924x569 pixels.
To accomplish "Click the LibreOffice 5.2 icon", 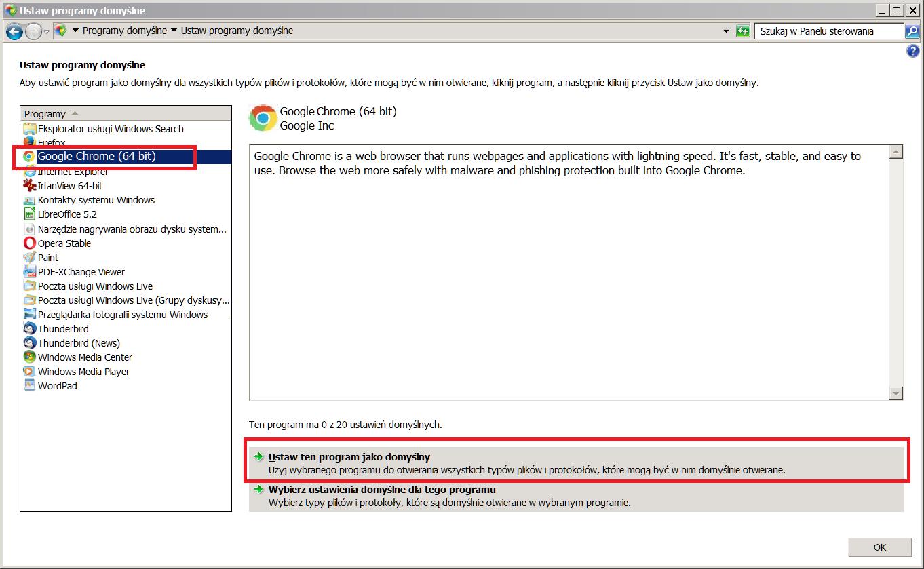I will click(29, 214).
